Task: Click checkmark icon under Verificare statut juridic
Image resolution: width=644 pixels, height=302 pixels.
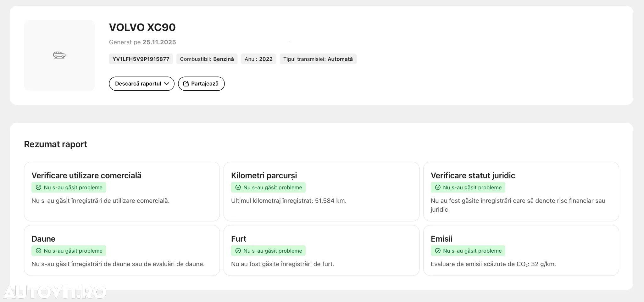Action: pyautogui.click(x=438, y=187)
